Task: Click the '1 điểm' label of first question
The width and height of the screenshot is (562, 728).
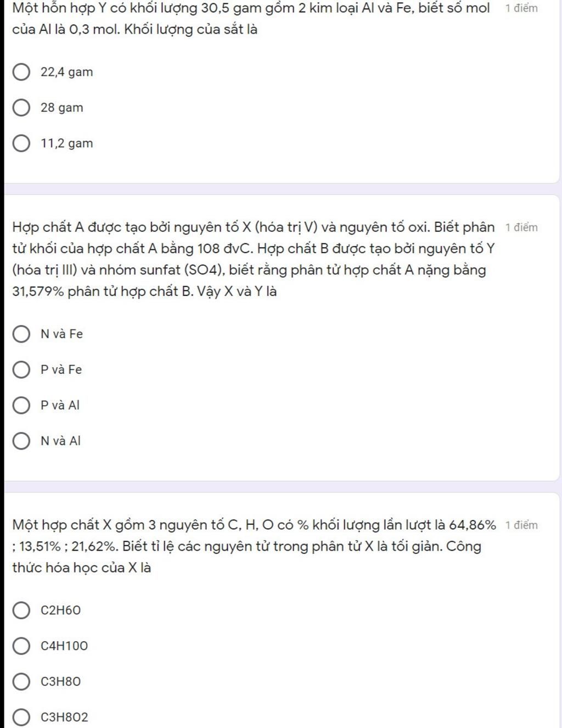Action: 521,8
